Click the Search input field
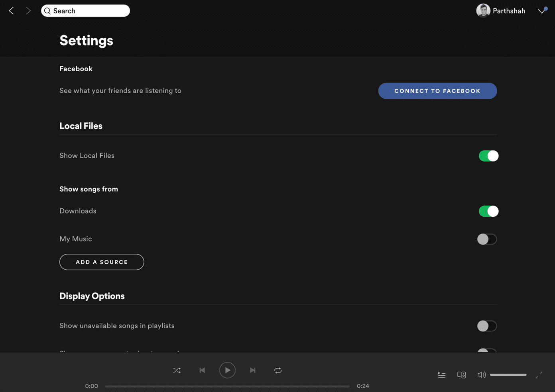The width and height of the screenshot is (555, 392). (x=85, y=11)
